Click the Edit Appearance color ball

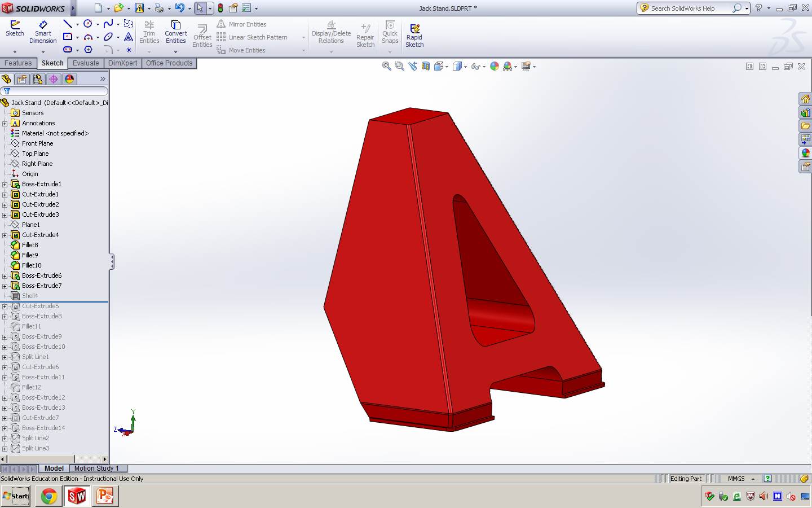click(495, 66)
